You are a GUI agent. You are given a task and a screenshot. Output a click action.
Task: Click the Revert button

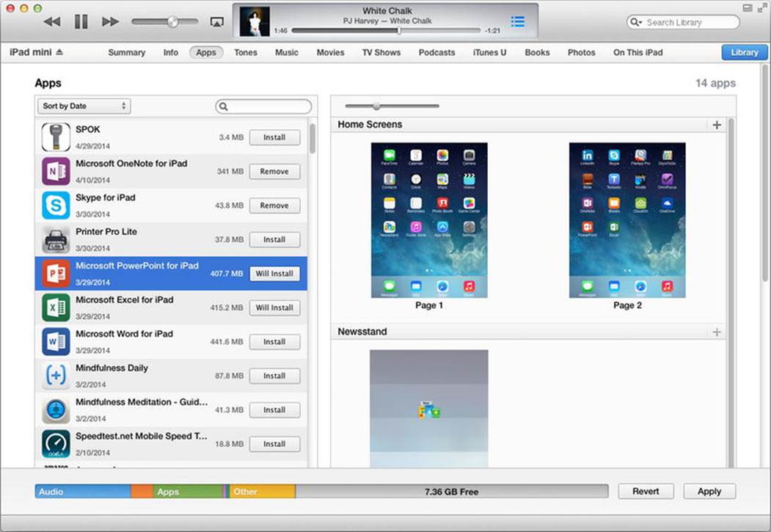click(646, 491)
